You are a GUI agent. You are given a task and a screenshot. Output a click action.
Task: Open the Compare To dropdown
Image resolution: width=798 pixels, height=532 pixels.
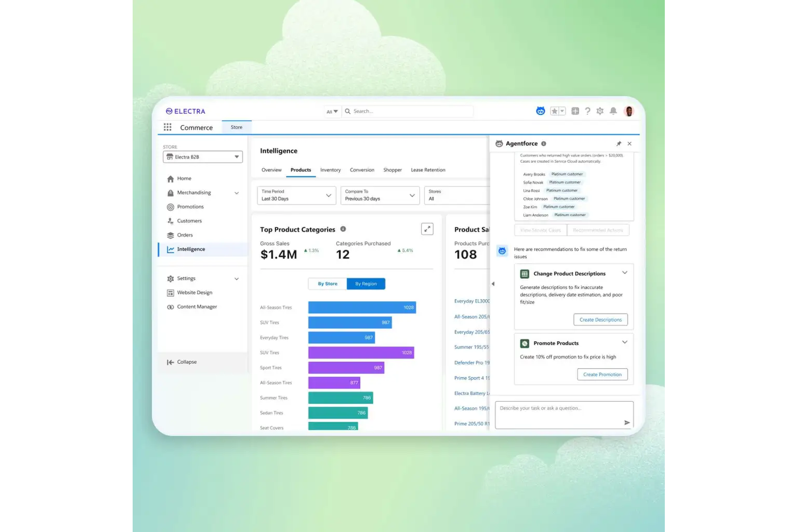coord(380,195)
